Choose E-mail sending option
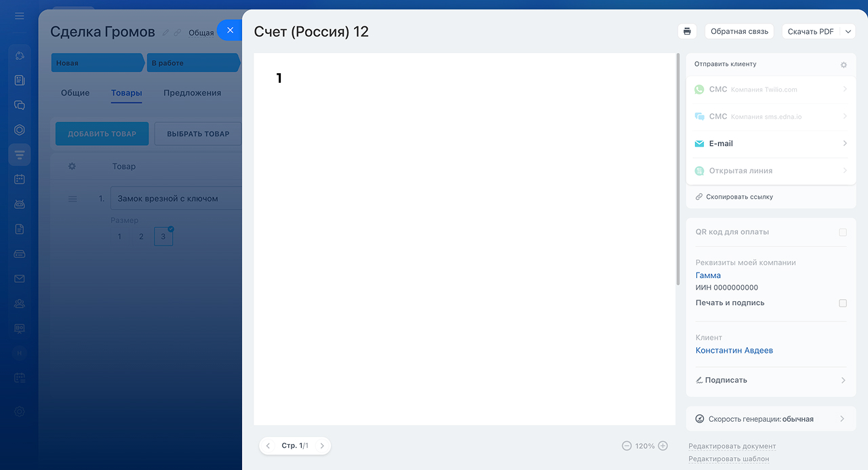The width and height of the screenshot is (868, 470). tap(771, 144)
